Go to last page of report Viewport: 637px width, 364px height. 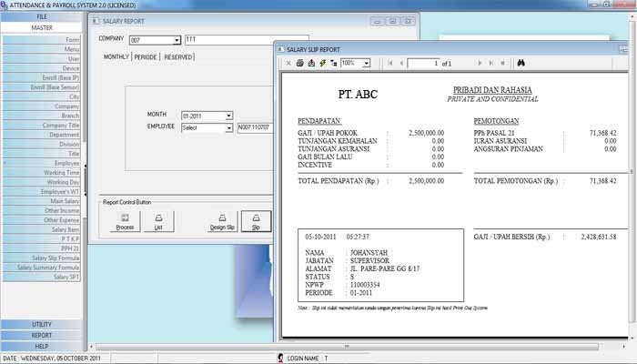491,63
